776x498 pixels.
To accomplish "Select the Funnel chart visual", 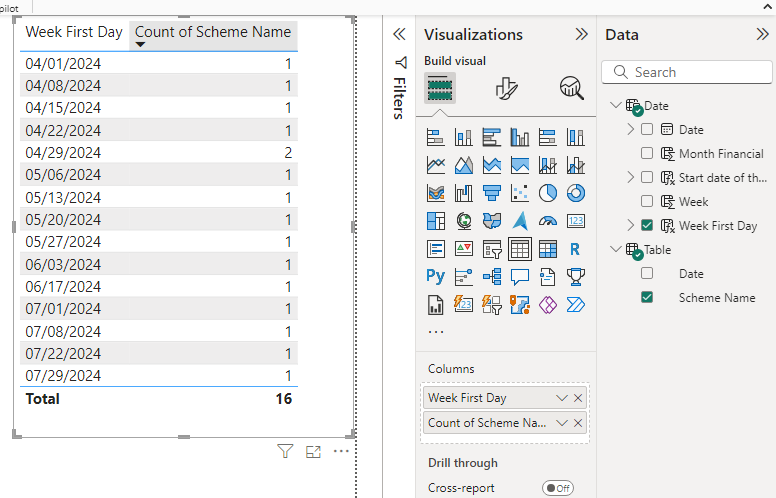I will coord(491,193).
